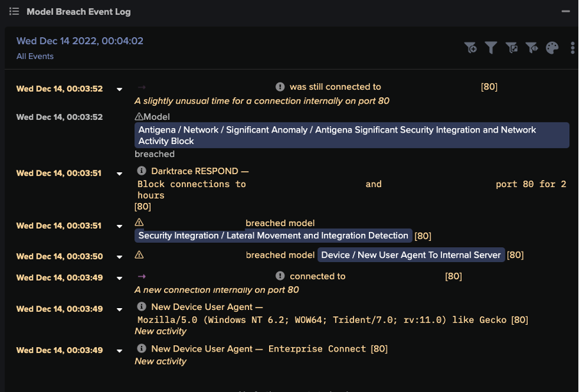Image resolution: width=579 pixels, height=392 pixels.
Task: Click the event log list icon beside the title
Action: pos(14,11)
